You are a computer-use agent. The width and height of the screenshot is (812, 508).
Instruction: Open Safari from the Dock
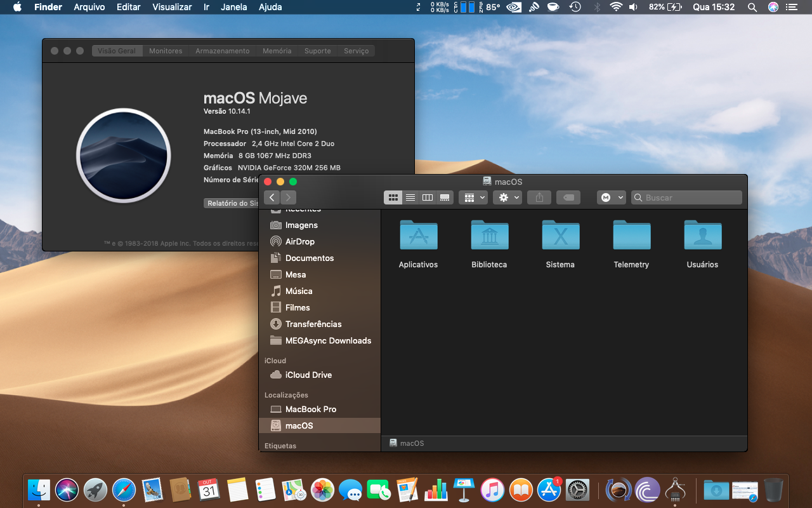coord(124,490)
